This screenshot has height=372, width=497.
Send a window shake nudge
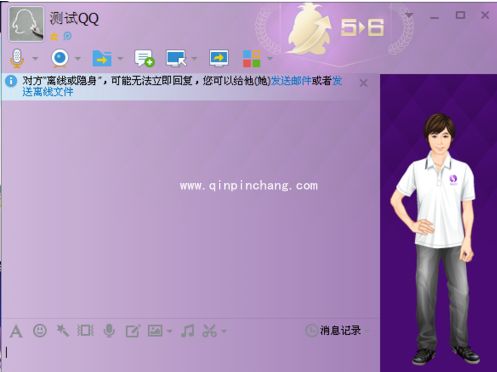point(85,331)
